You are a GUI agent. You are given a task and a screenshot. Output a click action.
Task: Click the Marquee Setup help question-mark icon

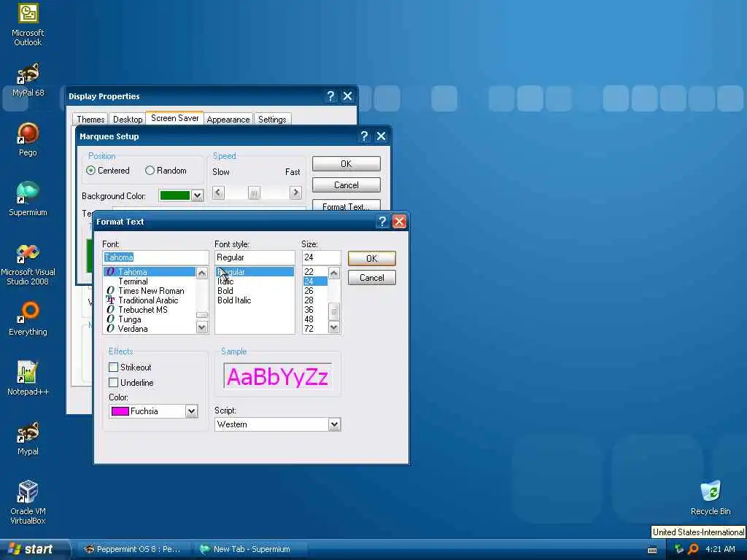pyautogui.click(x=364, y=136)
